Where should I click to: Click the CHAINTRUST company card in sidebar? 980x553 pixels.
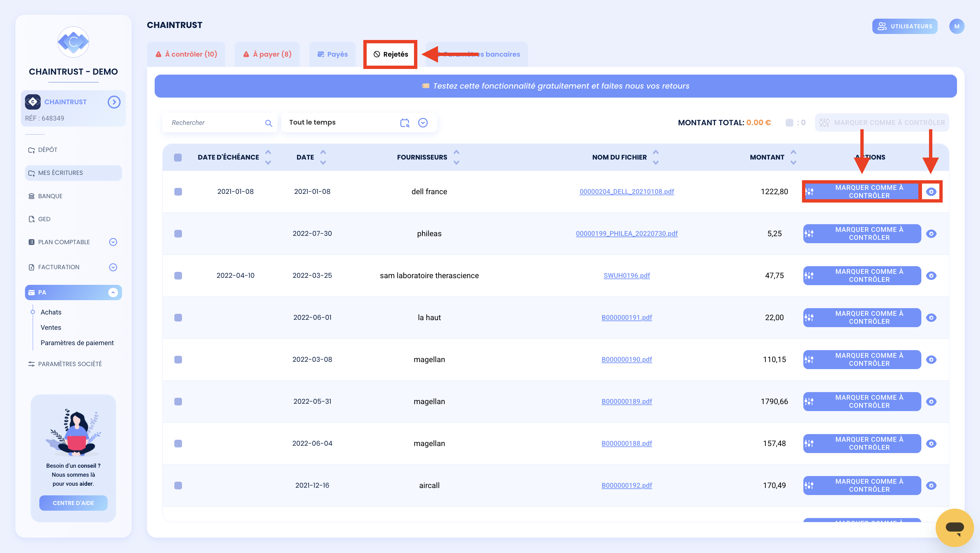coord(73,108)
